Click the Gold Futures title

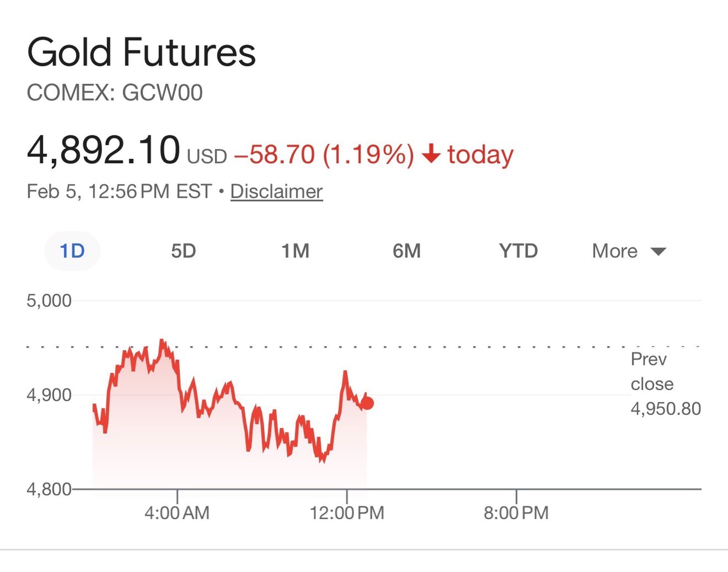click(141, 52)
